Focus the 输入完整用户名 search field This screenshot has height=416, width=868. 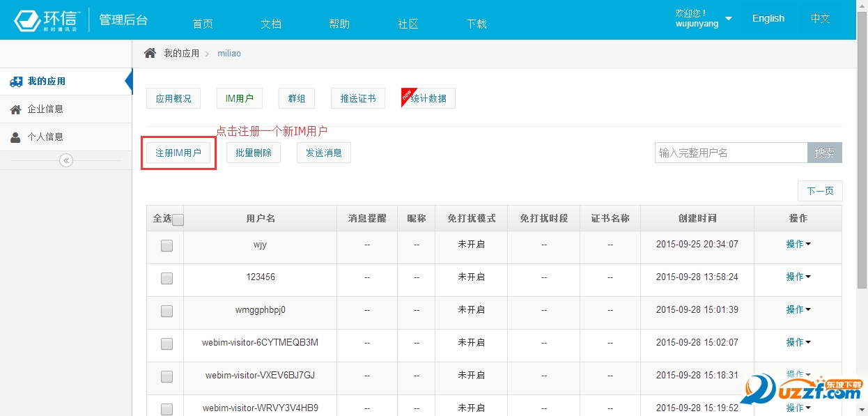pyautogui.click(x=731, y=153)
